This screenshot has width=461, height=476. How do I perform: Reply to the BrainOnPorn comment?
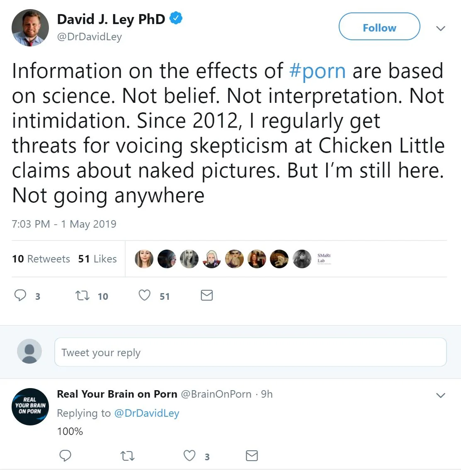(65, 456)
